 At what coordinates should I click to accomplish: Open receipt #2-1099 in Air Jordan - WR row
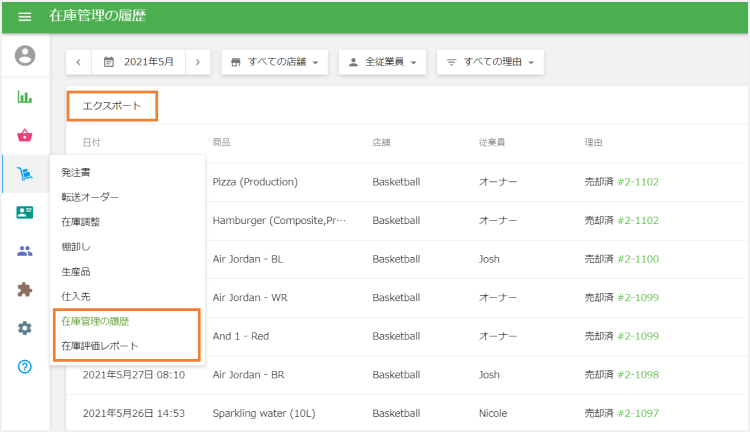[638, 298]
